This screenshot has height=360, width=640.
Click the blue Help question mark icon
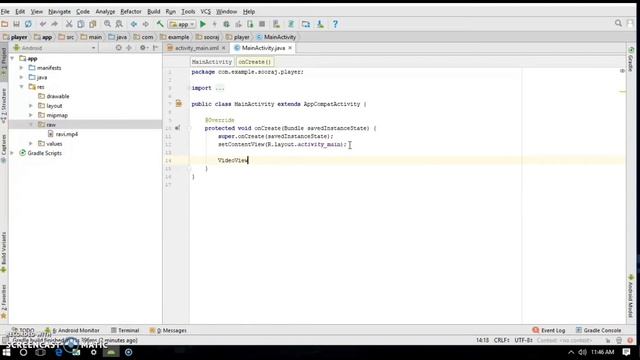point(335,24)
